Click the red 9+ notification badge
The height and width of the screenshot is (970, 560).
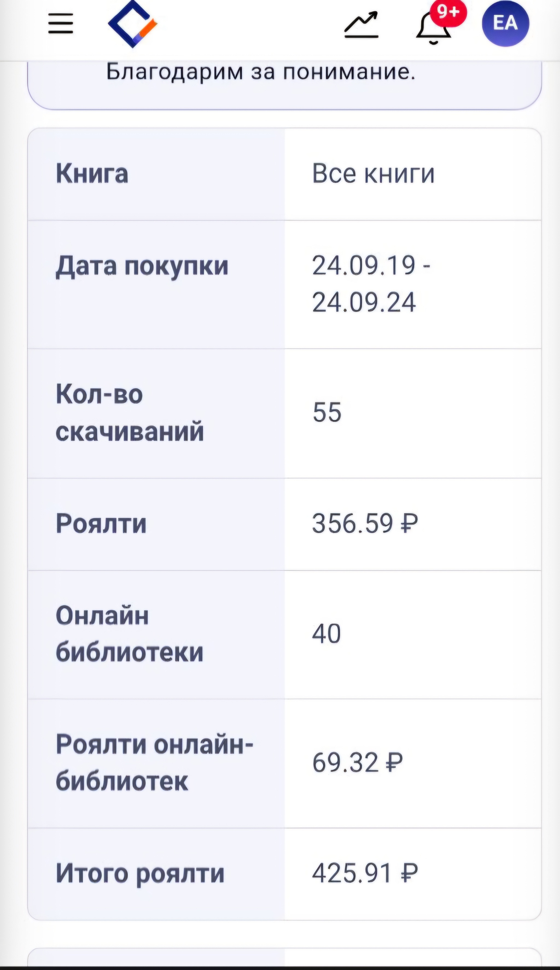point(448,13)
